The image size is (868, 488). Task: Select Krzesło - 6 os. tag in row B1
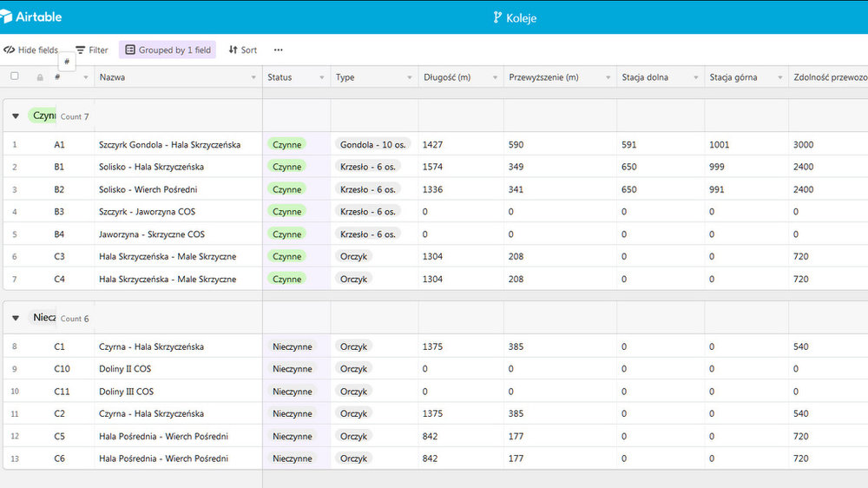[367, 167]
